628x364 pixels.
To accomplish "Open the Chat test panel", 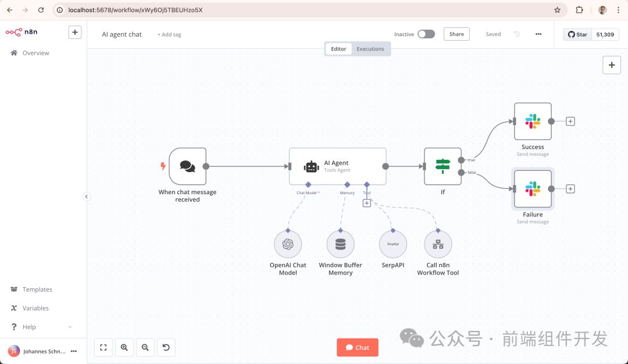I will coord(357,347).
